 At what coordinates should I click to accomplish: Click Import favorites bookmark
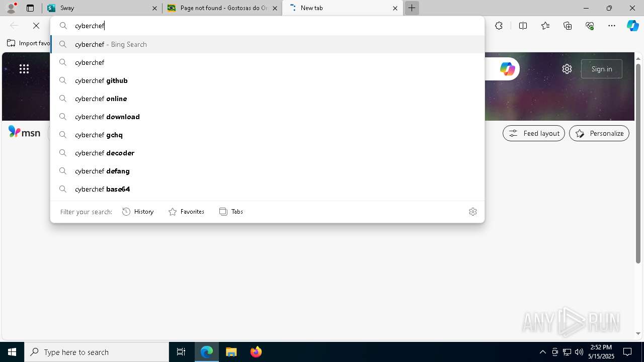(29, 43)
